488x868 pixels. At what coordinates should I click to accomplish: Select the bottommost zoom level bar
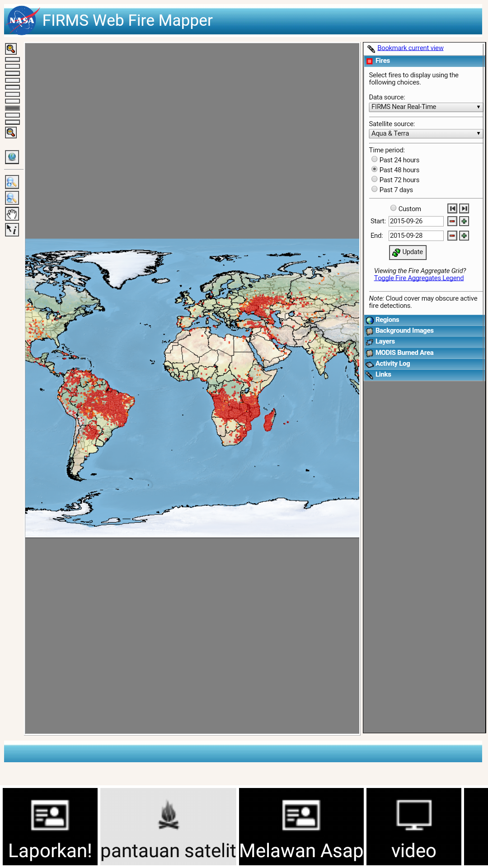[12, 122]
